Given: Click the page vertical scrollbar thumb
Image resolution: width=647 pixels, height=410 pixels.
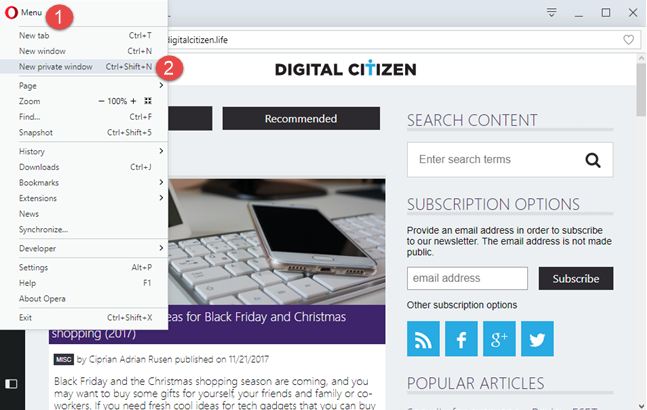Looking at the screenshot, I should pyautogui.click(x=641, y=90).
